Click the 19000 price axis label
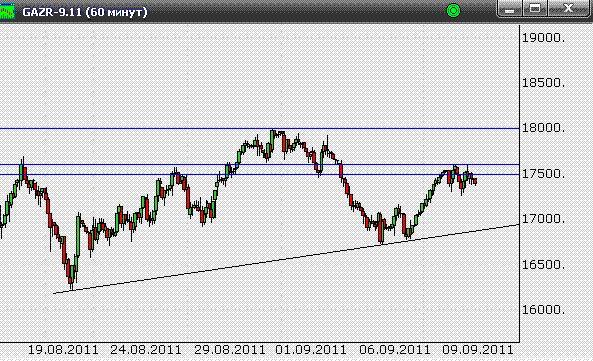 (x=543, y=38)
